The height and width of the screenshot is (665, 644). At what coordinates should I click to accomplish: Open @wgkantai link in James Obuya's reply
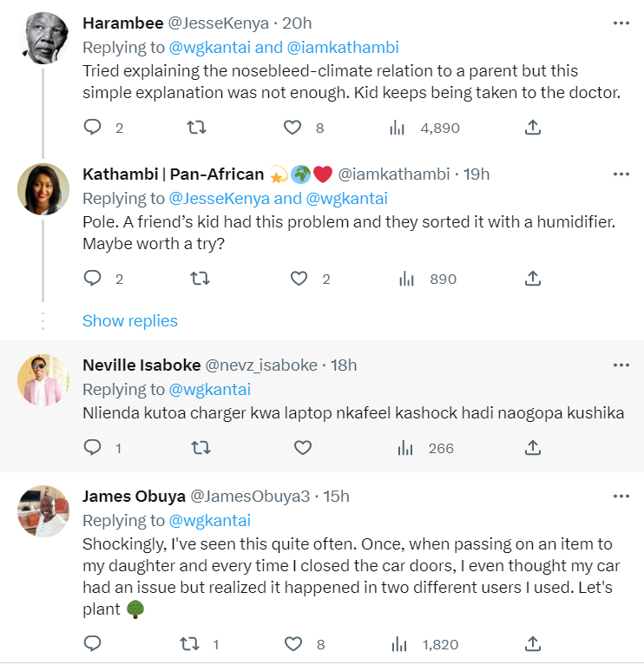(x=210, y=520)
